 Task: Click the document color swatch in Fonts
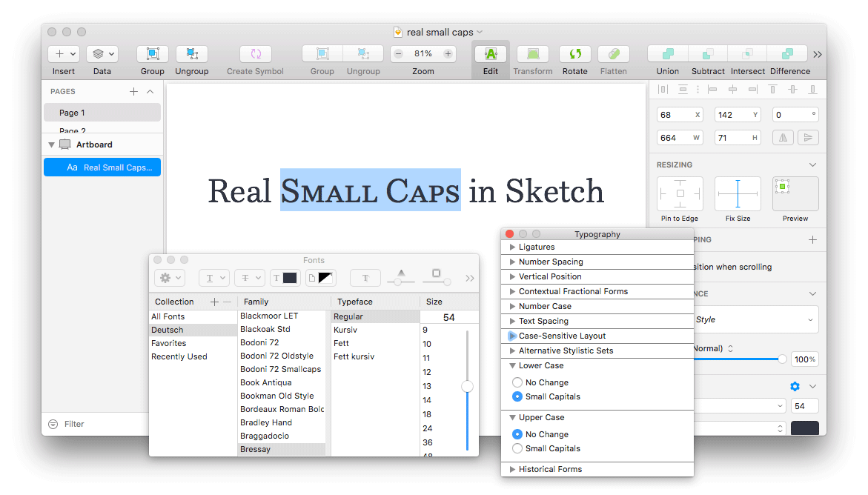point(320,278)
